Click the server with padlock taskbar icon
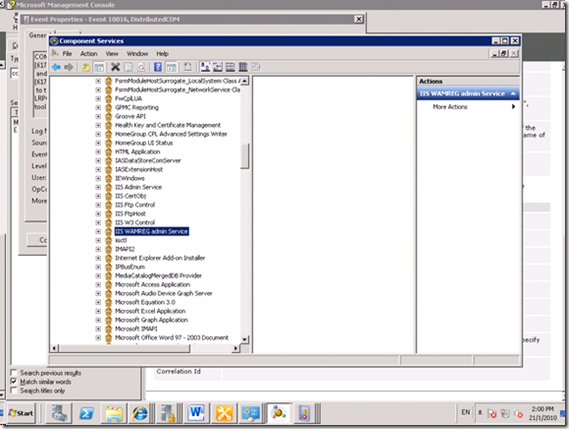Screen dimensions: 569x429 click(168, 413)
